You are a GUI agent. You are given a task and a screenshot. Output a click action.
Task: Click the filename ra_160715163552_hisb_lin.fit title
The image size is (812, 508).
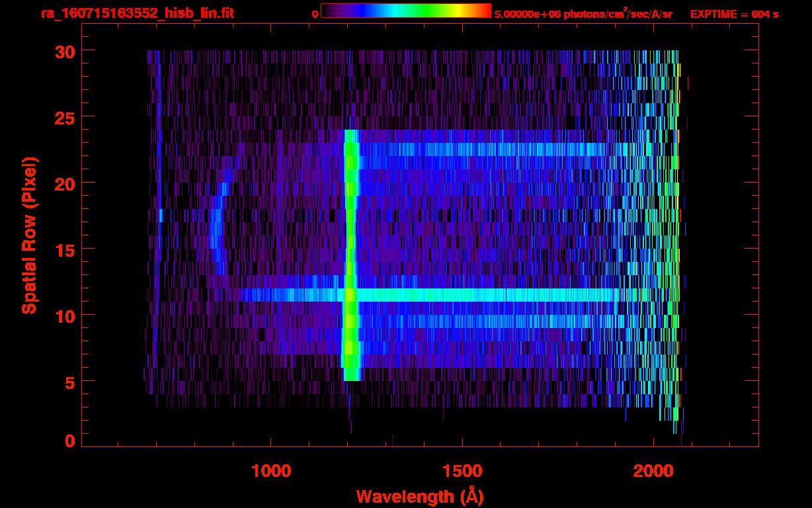pyautogui.click(x=136, y=13)
